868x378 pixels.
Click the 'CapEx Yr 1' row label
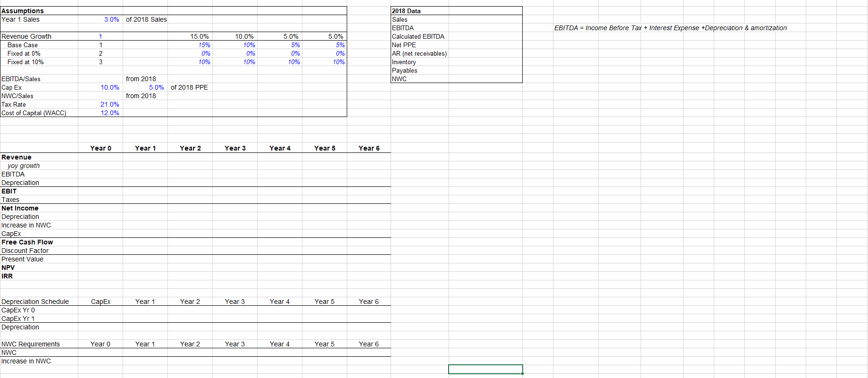click(x=18, y=319)
